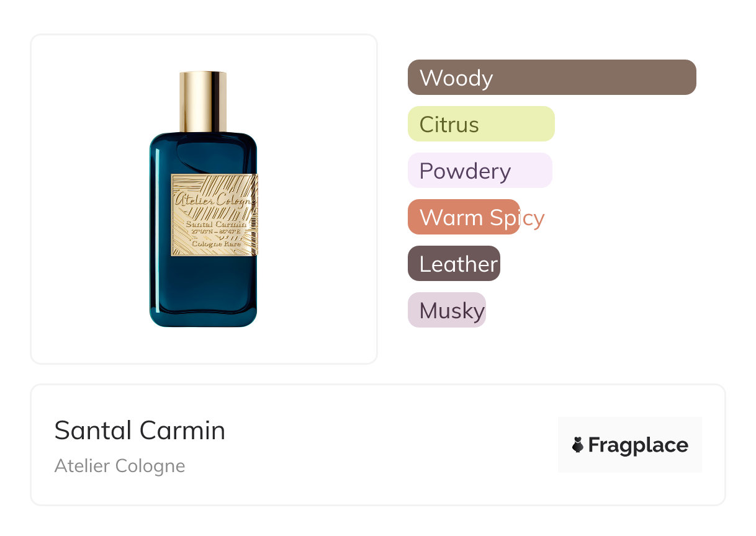The height and width of the screenshot is (536, 756).
Task: Open the Atelier Cologne brand text below title
Action: [x=120, y=466]
